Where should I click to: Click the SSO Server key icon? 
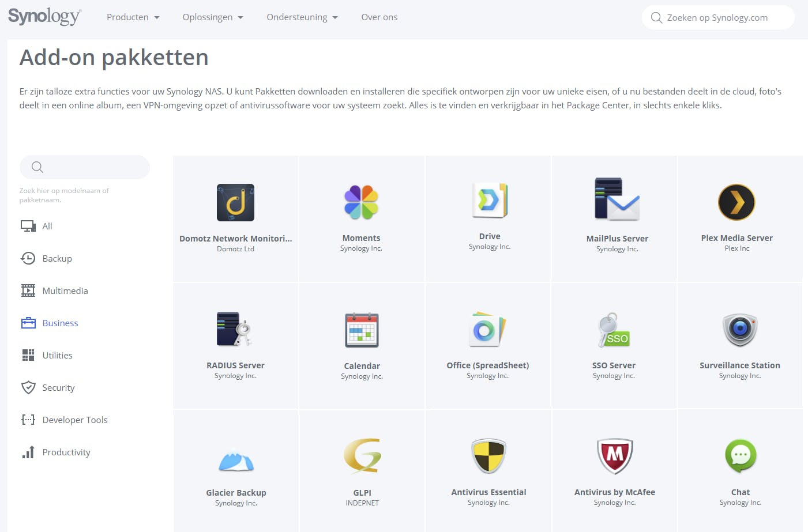point(614,330)
